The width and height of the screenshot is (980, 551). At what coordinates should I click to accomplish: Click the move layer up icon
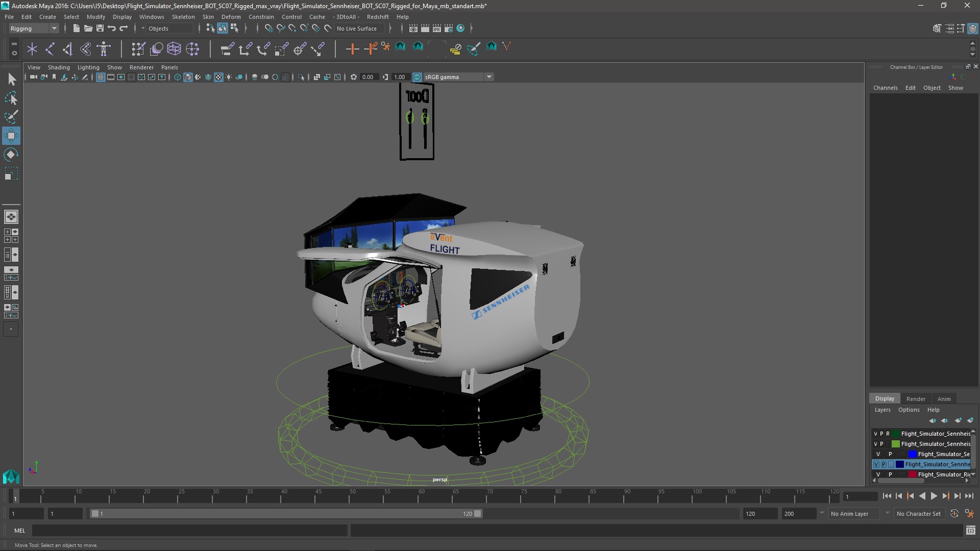pos(933,420)
